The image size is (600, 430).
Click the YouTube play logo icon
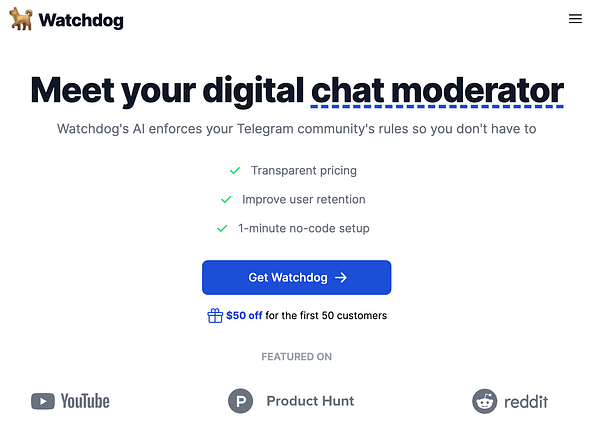click(x=42, y=401)
